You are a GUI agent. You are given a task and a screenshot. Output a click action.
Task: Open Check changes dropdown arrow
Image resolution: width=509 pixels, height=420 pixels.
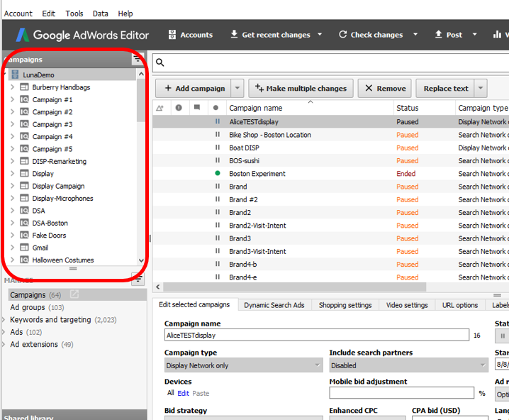tap(415, 34)
